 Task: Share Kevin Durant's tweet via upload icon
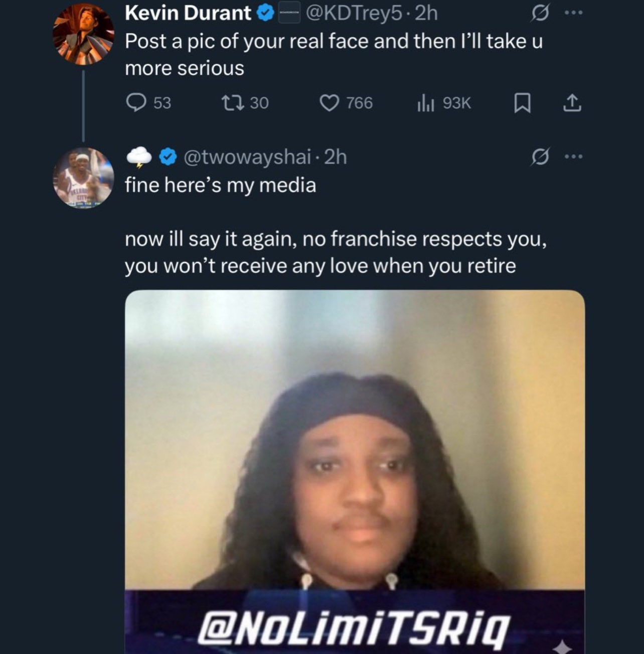[x=572, y=103]
